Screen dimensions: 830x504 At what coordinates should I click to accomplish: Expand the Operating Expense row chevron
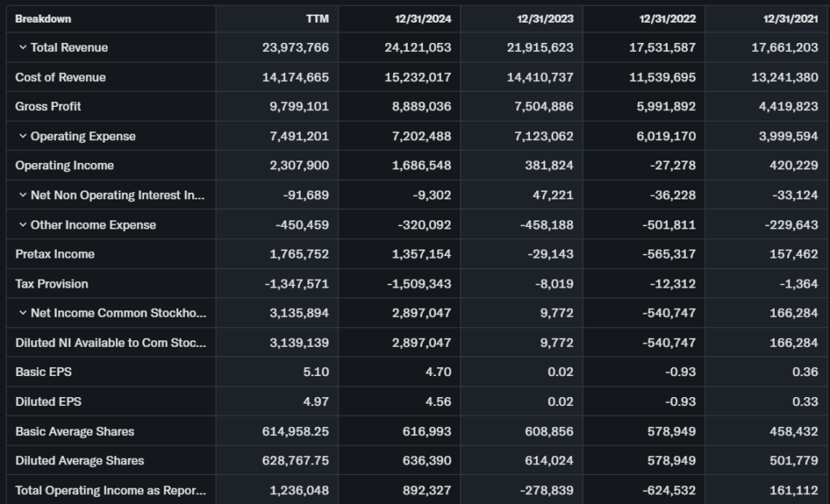click(x=22, y=136)
